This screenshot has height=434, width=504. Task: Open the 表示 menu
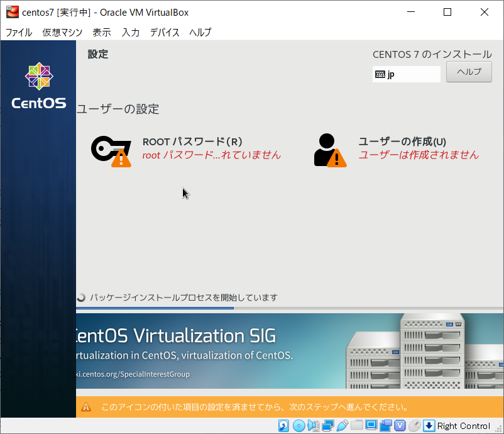point(102,32)
